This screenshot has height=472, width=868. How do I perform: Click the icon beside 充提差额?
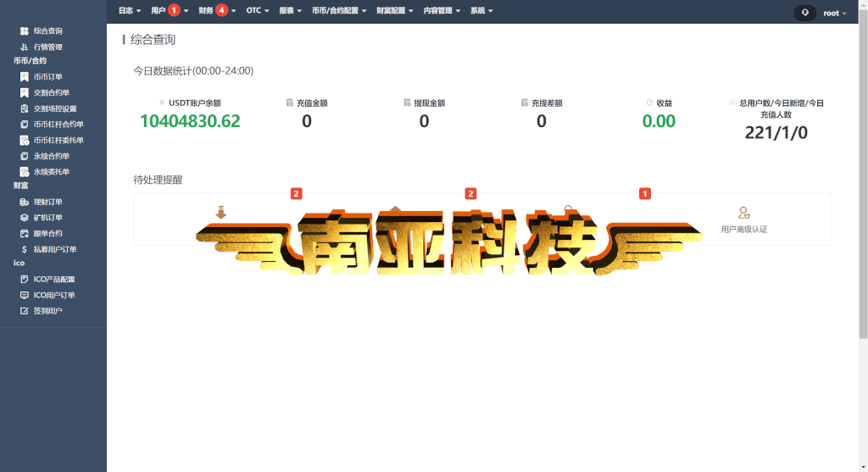coord(524,103)
